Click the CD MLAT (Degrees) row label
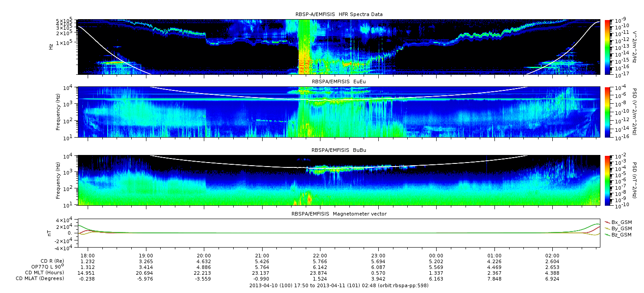 point(39,278)
